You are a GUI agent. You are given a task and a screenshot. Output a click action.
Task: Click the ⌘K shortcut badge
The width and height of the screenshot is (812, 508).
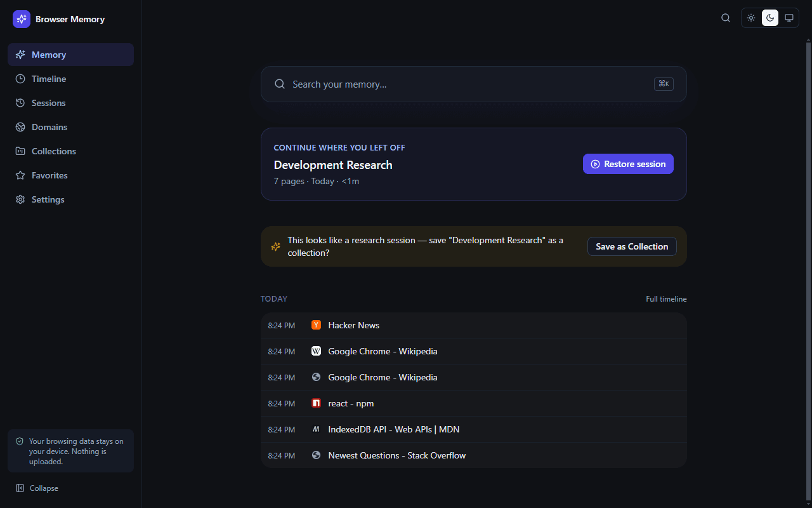(664, 84)
